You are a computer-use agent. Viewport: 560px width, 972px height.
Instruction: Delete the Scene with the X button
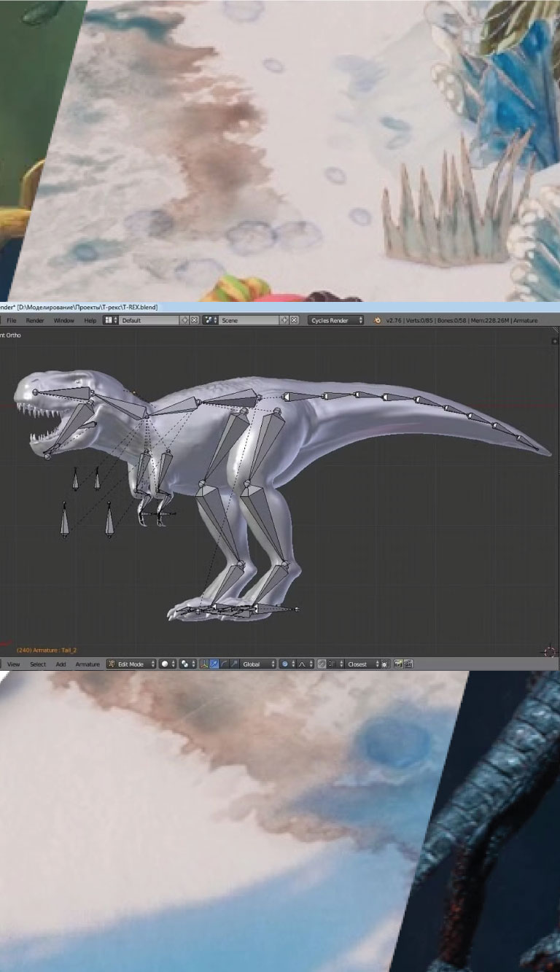[x=295, y=320]
